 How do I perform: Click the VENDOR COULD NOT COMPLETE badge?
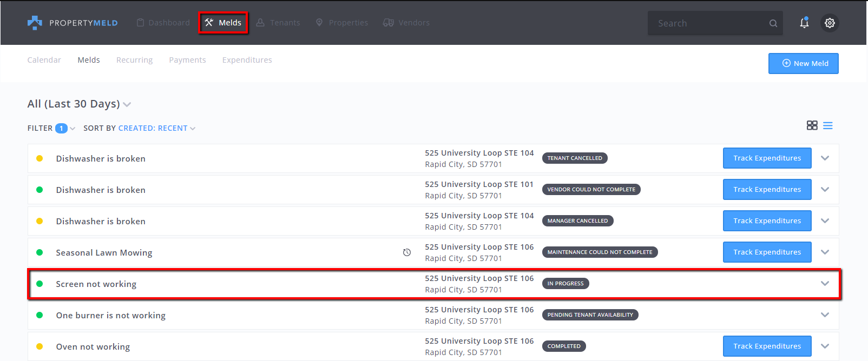(591, 190)
